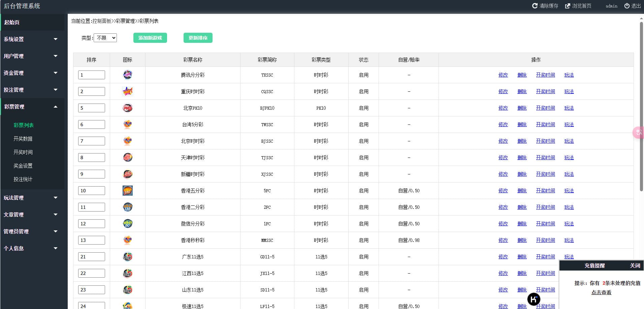The width and height of the screenshot is (644, 309).
Task: Expand the 用户管理 sidebar section
Action: click(30, 56)
